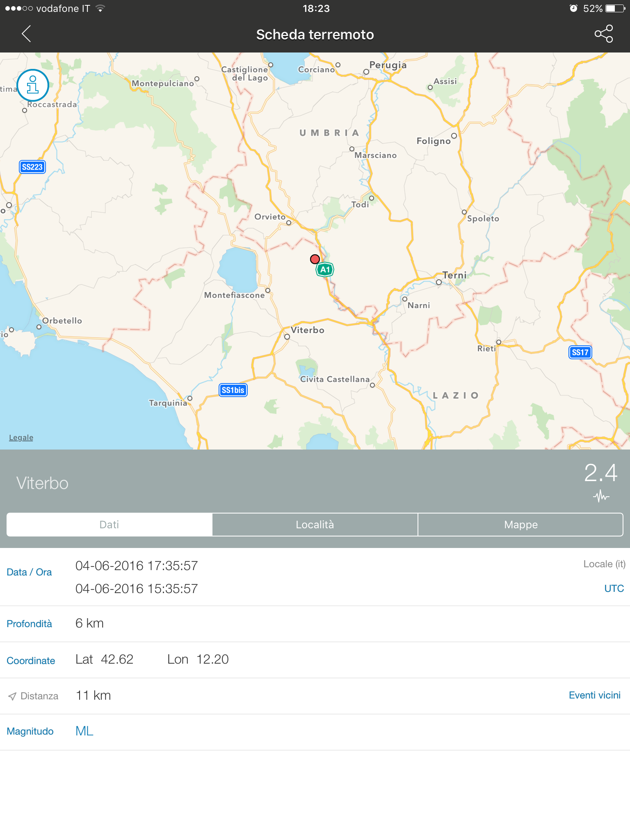Tap the map info button
This screenshot has width=630, height=840.
click(x=33, y=85)
